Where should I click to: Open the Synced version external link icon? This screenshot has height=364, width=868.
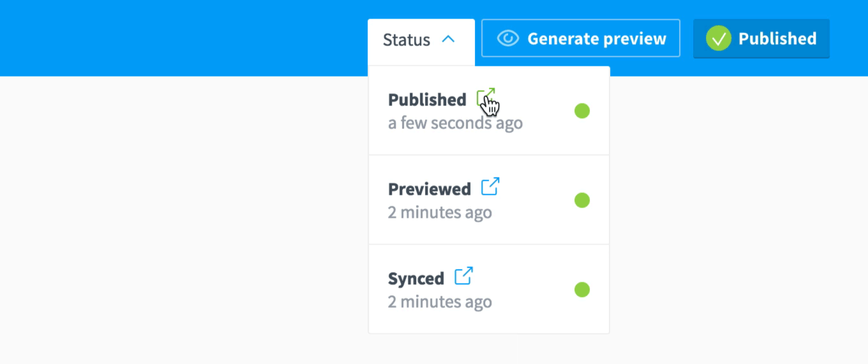[x=463, y=277]
